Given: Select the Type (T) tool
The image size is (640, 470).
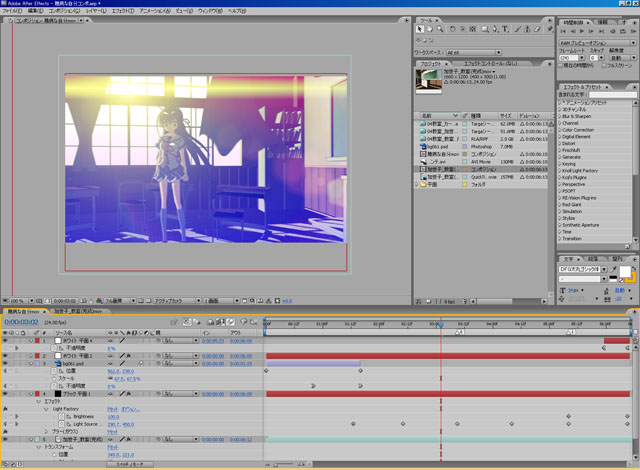Looking at the screenshot, I should [x=505, y=29].
